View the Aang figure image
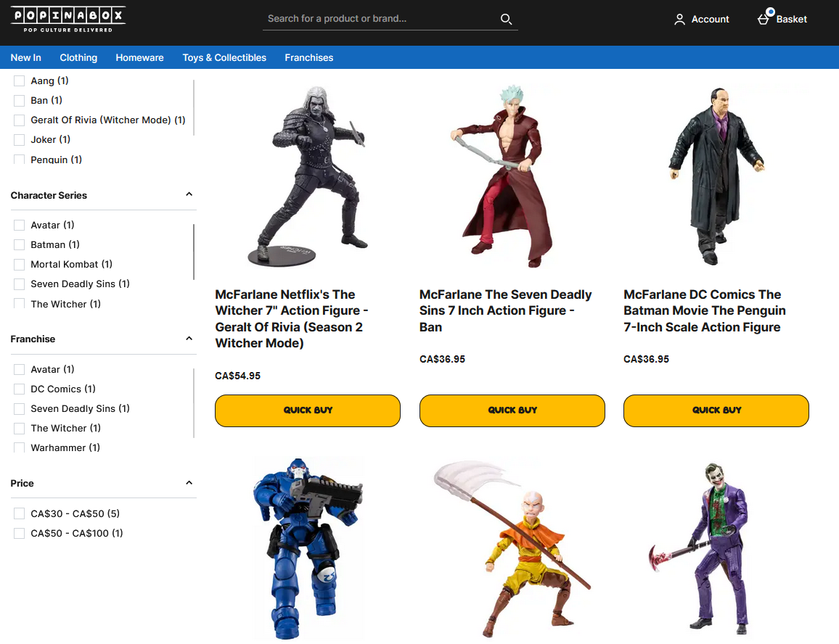This screenshot has height=644, width=839. pyautogui.click(x=512, y=549)
